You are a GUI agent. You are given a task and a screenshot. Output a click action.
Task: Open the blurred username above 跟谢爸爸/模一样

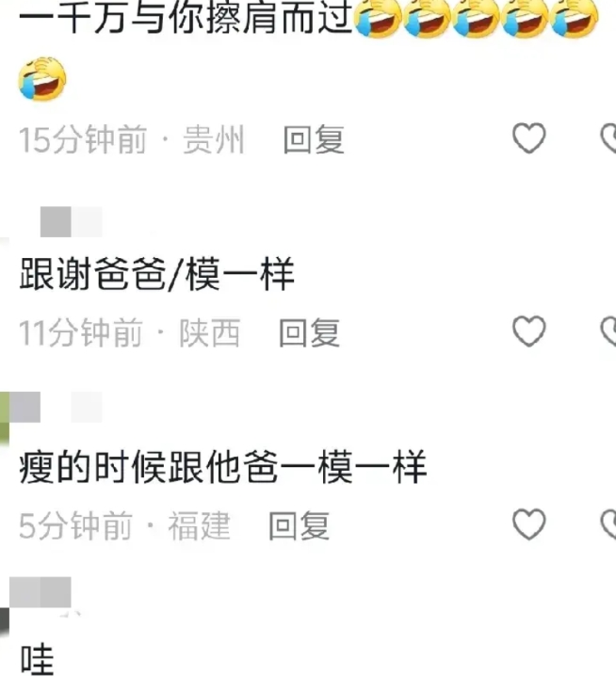[72, 221]
